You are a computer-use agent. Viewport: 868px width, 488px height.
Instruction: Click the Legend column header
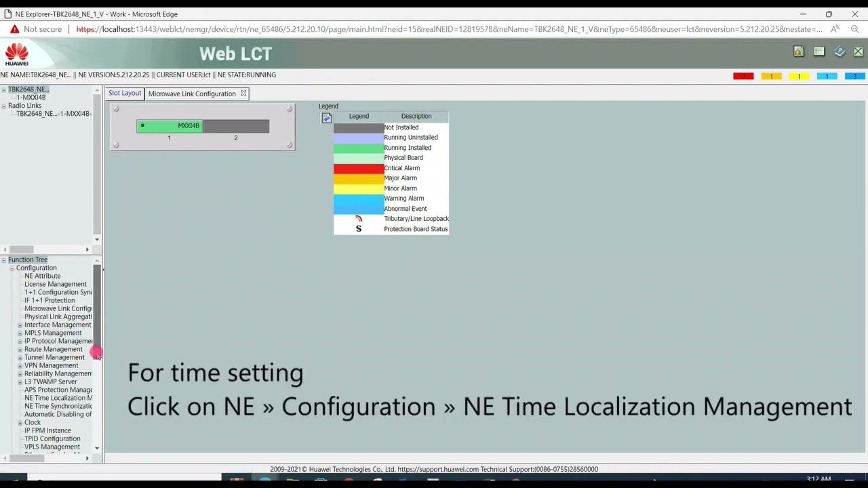pyautogui.click(x=359, y=116)
